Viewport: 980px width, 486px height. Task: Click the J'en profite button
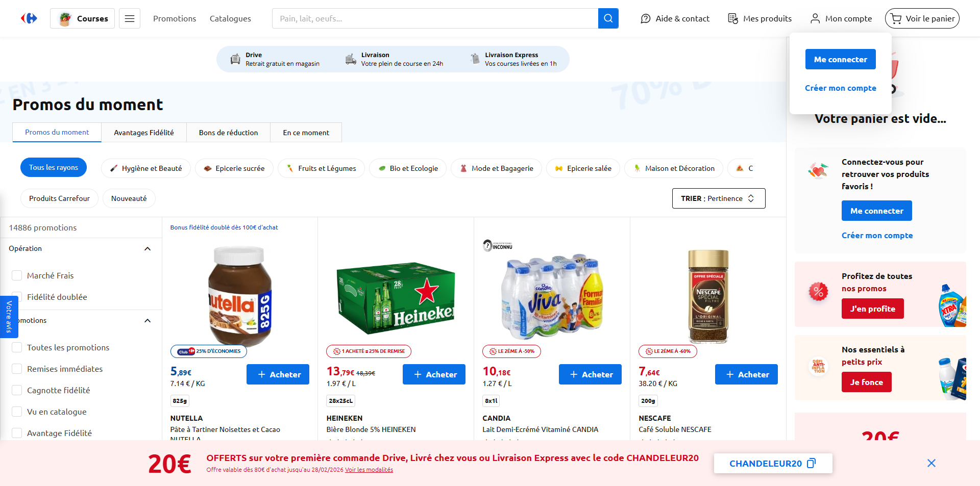(x=872, y=309)
